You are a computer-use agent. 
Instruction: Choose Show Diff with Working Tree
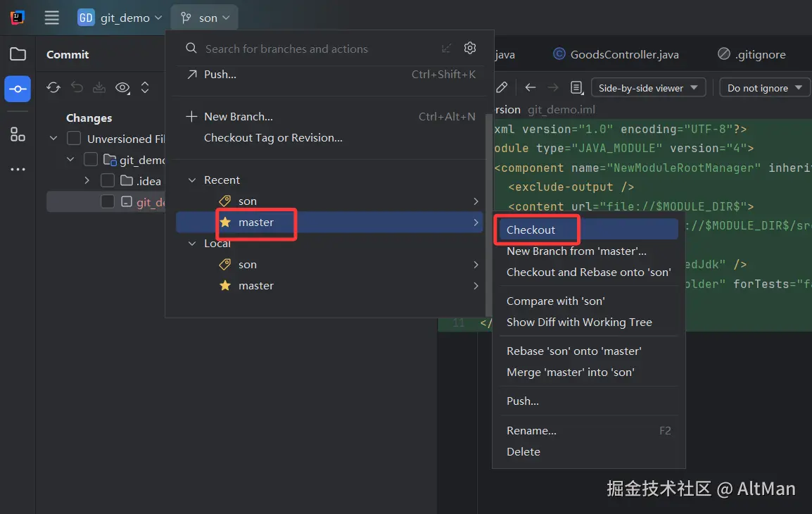tap(588, 322)
